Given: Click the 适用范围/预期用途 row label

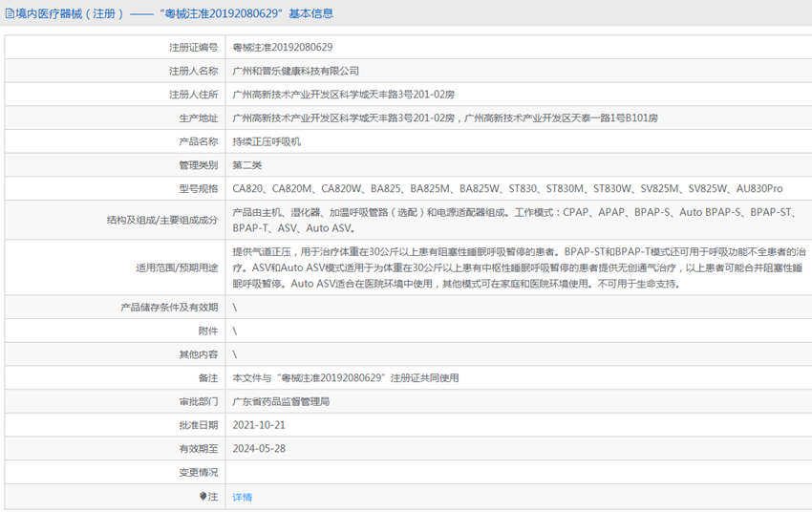Looking at the screenshot, I should tap(177, 267).
